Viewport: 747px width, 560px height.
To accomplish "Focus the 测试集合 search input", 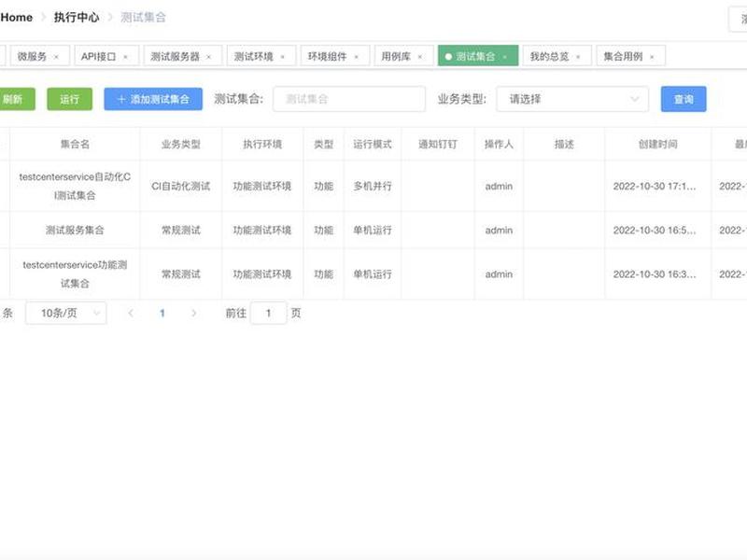I will [x=349, y=99].
